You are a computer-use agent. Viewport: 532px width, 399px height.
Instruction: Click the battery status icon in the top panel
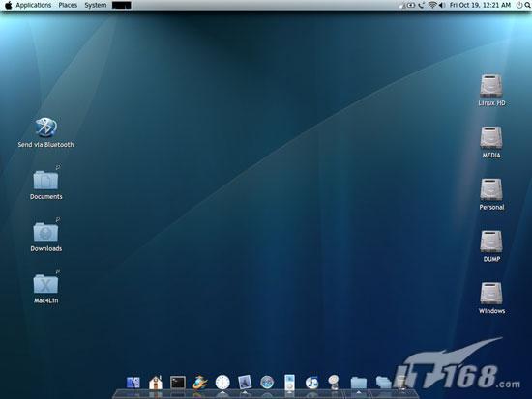pos(411,5)
